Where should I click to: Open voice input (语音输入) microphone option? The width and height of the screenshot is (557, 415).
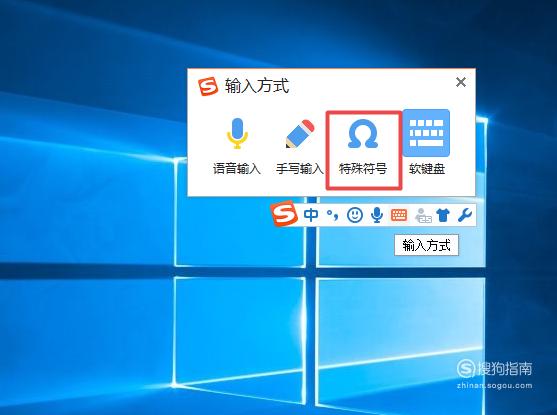tap(237, 146)
